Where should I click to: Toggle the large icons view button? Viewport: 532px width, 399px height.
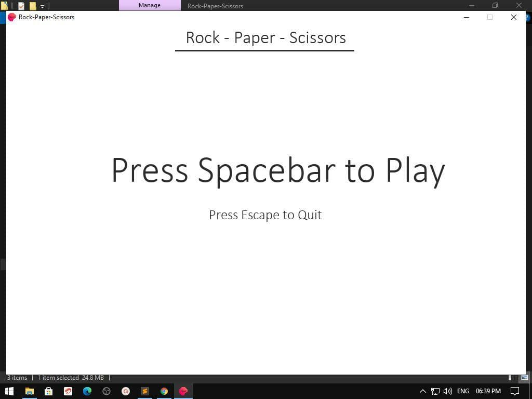coord(525,378)
